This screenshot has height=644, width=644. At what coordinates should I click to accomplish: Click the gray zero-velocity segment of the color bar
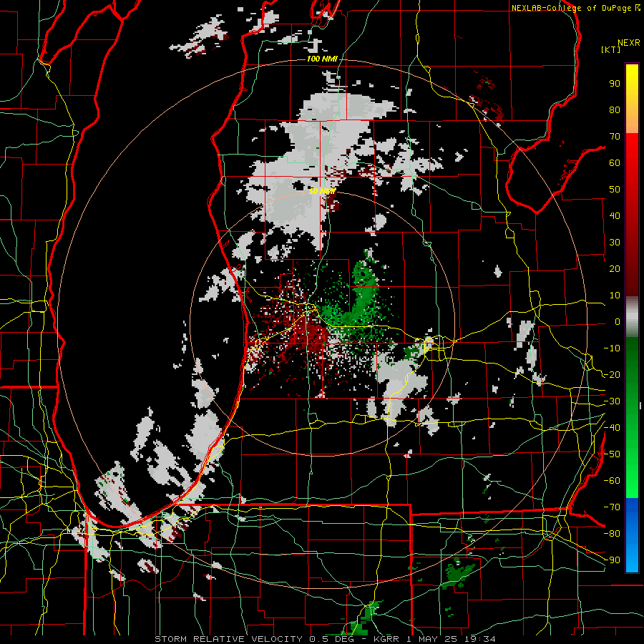632,316
